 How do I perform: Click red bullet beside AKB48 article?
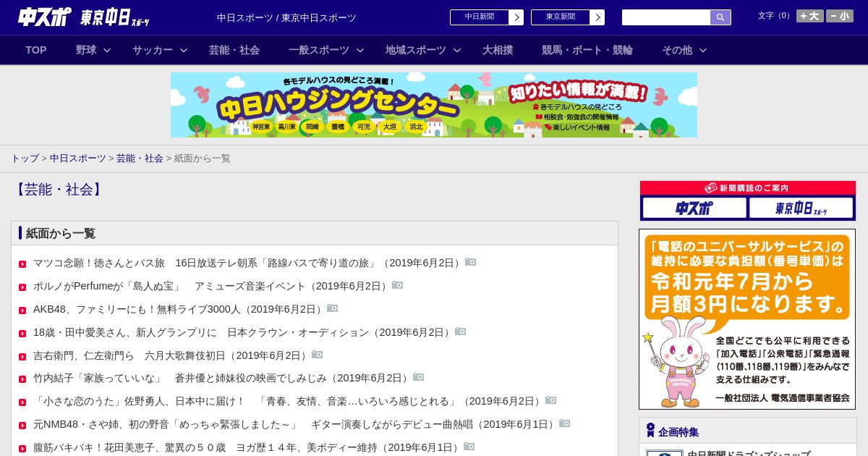click(22, 311)
